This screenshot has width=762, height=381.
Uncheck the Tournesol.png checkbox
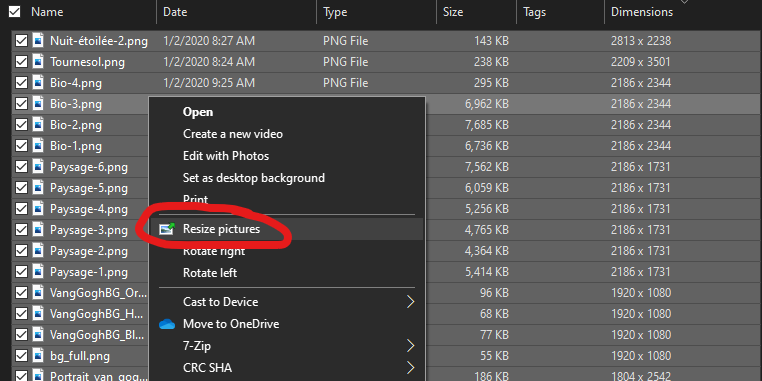coord(21,62)
